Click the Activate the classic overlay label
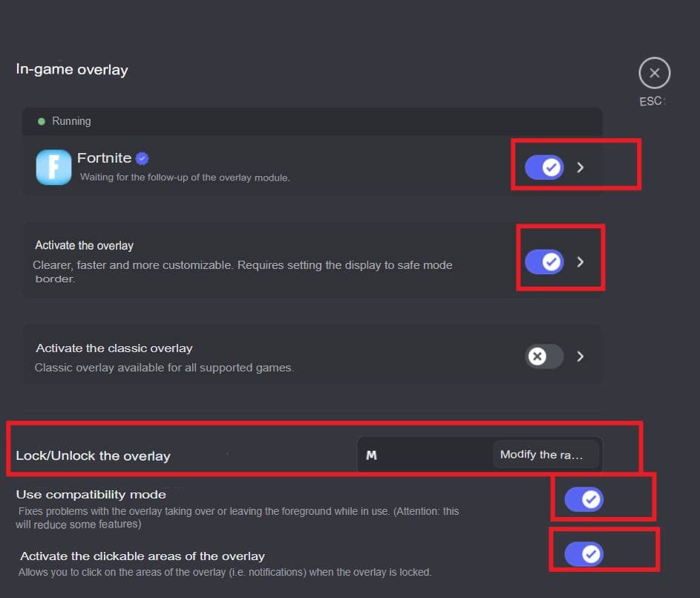 coord(114,348)
